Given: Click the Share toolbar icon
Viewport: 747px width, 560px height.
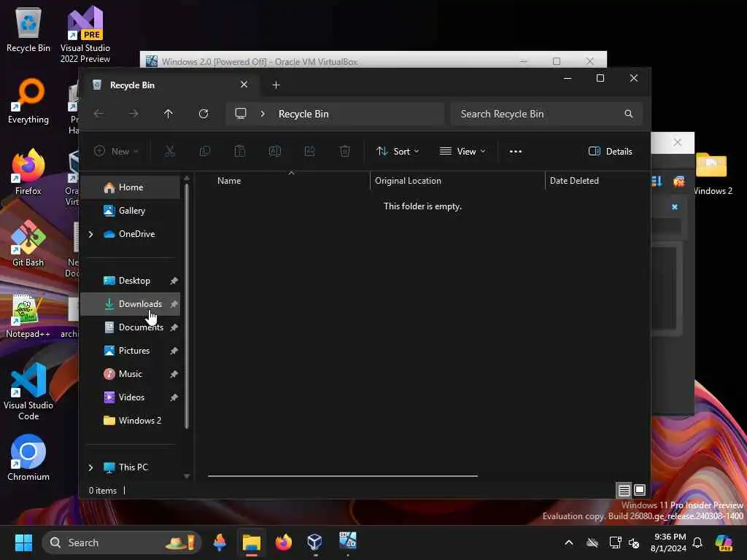Looking at the screenshot, I should [x=309, y=152].
